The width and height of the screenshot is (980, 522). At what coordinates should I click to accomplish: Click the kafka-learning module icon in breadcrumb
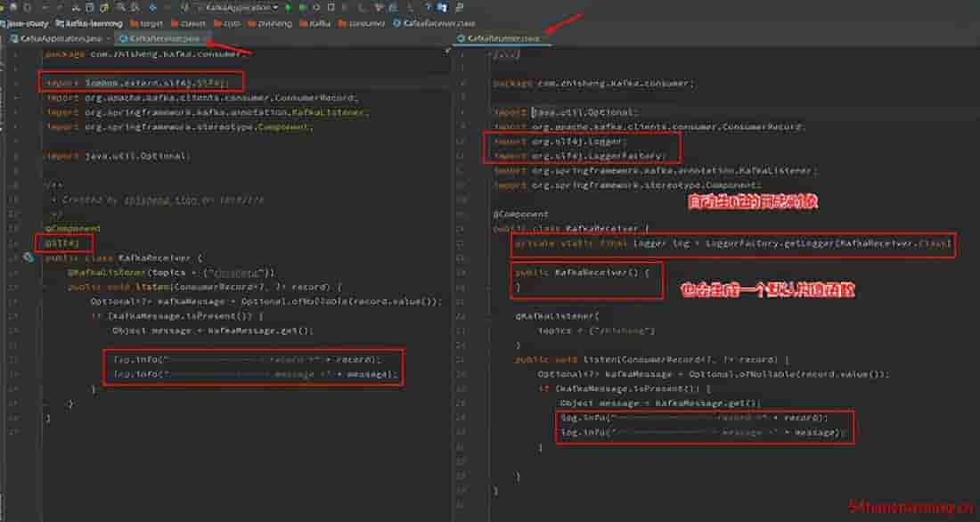point(60,22)
